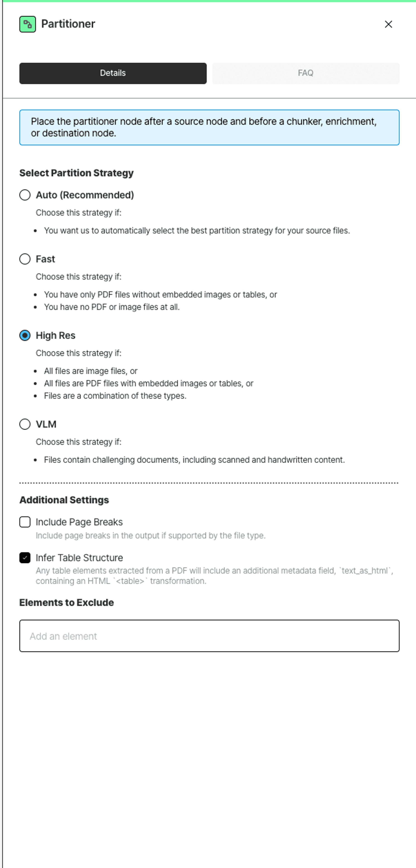416x868 pixels.
Task: Select the High Res radio button
Action: (x=25, y=336)
